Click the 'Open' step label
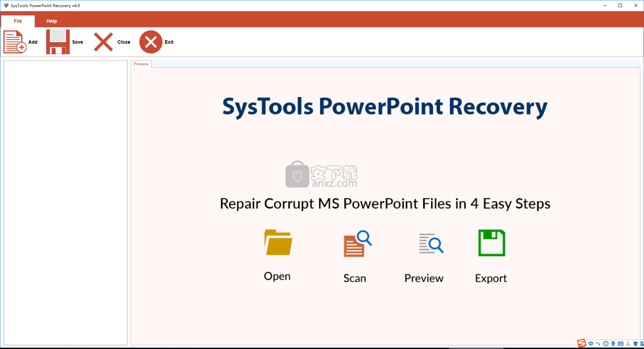Viewport: 644px width, 349px height. tap(277, 276)
